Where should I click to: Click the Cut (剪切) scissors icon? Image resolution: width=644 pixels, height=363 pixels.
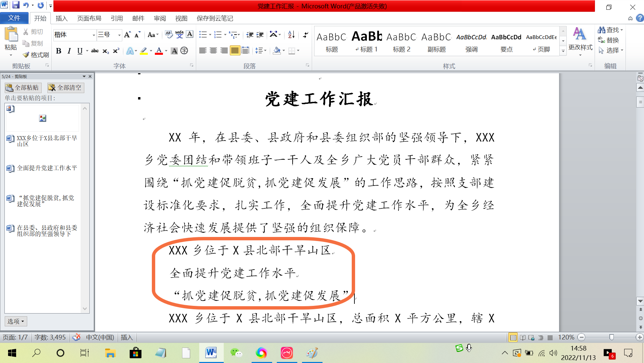click(26, 32)
